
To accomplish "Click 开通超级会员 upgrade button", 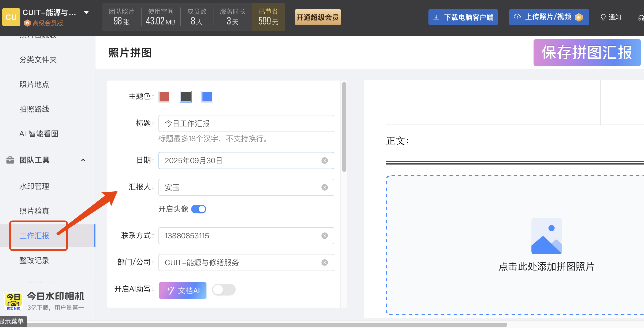I will pos(318,17).
